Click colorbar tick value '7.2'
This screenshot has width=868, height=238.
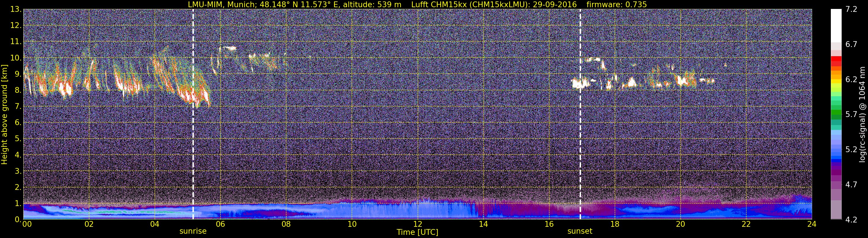(851, 10)
